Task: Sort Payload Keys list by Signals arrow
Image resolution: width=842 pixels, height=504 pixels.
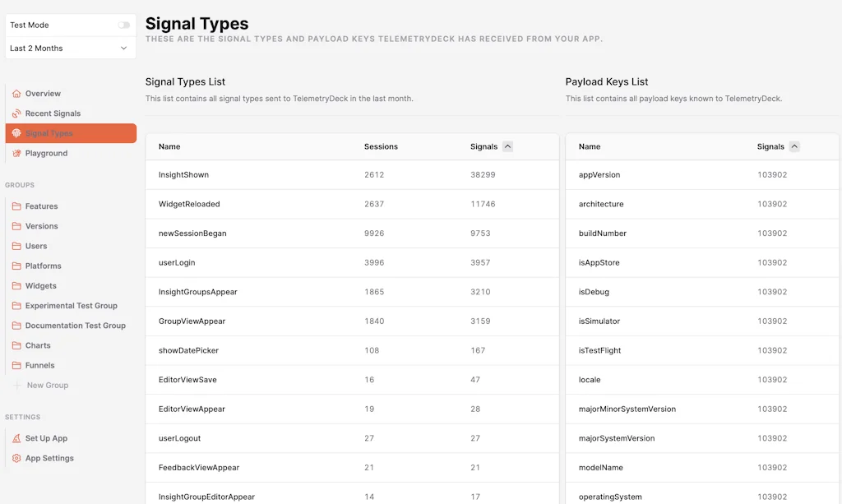Action: pyautogui.click(x=793, y=147)
